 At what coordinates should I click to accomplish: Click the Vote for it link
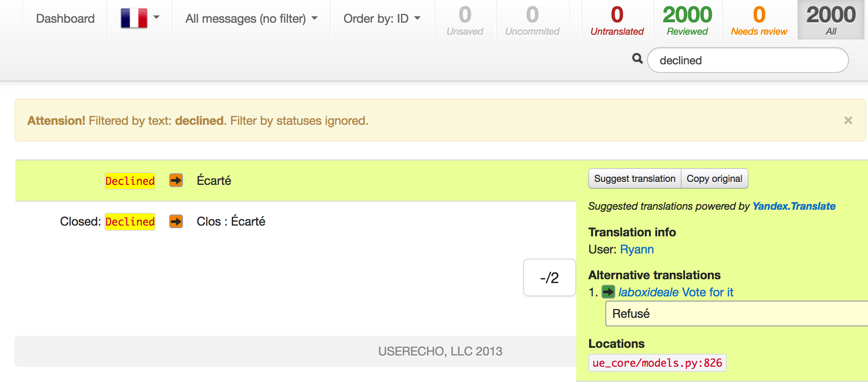707,293
